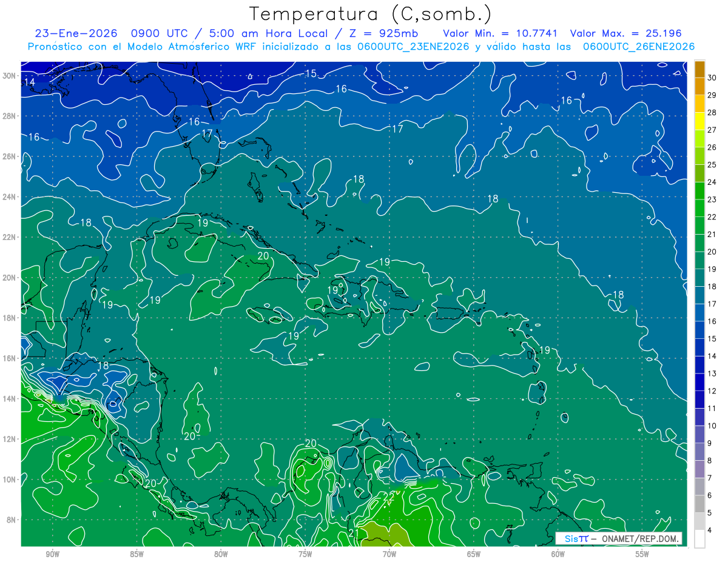Click the '28N' latitude axis label
Image resolution: width=728 pixels, height=562 pixels.
(9, 116)
